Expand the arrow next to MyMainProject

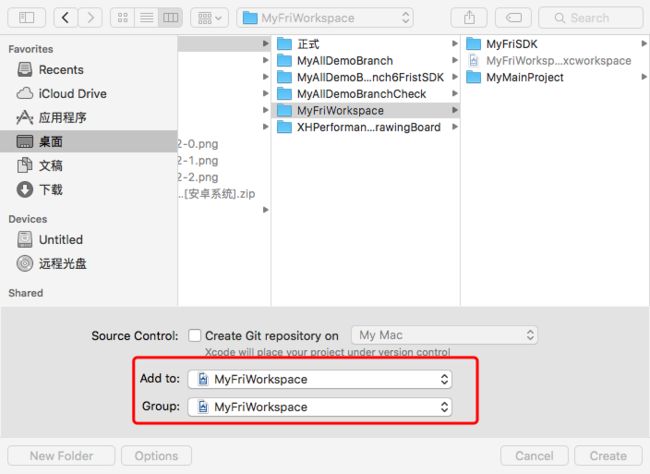(644, 77)
